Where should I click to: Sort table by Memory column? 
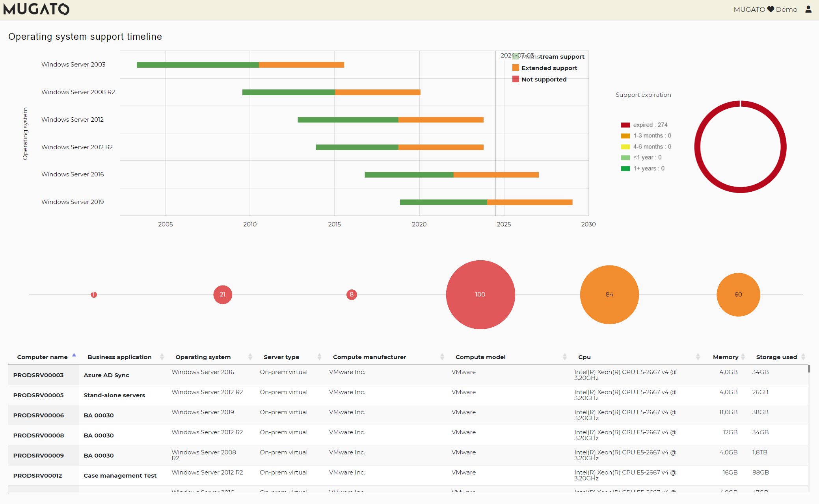(x=725, y=357)
